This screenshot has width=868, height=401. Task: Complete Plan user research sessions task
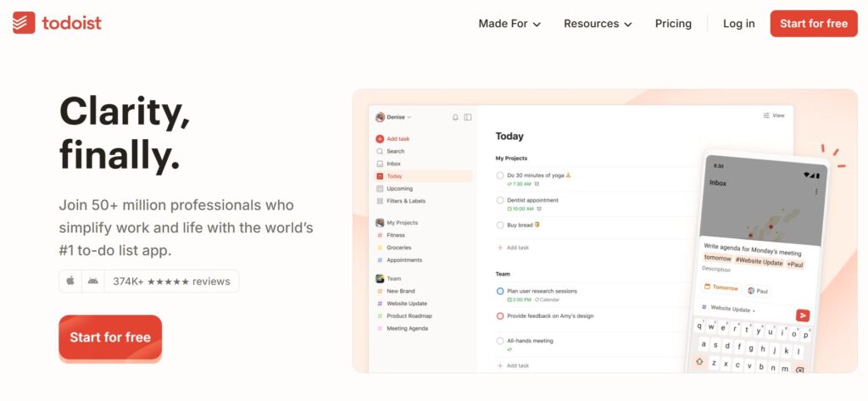pos(500,292)
